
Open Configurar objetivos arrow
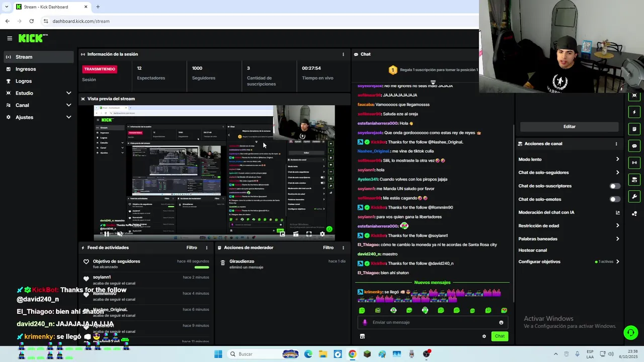(618, 262)
